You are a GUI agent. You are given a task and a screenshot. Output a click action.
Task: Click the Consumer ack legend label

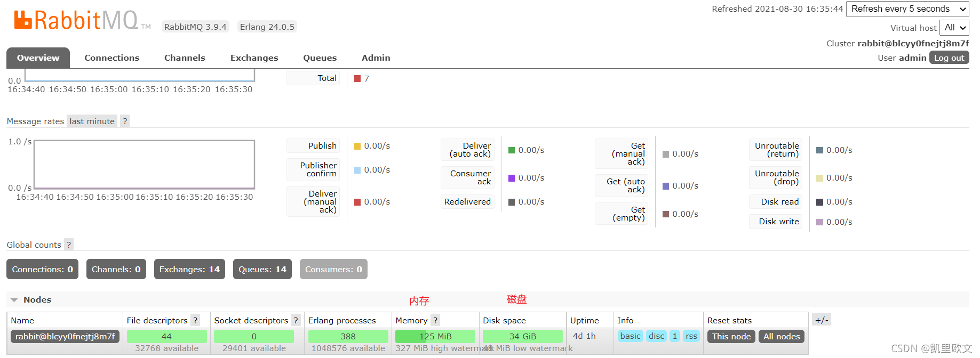click(x=467, y=177)
